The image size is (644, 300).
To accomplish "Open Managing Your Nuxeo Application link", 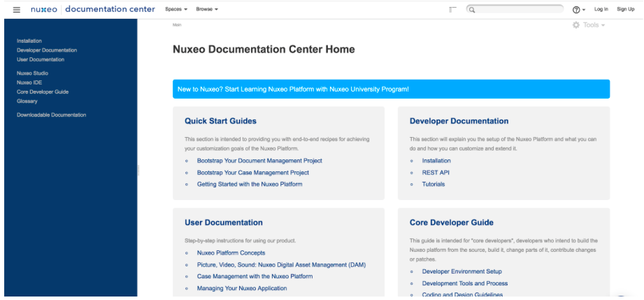I will tap(242, 288).
